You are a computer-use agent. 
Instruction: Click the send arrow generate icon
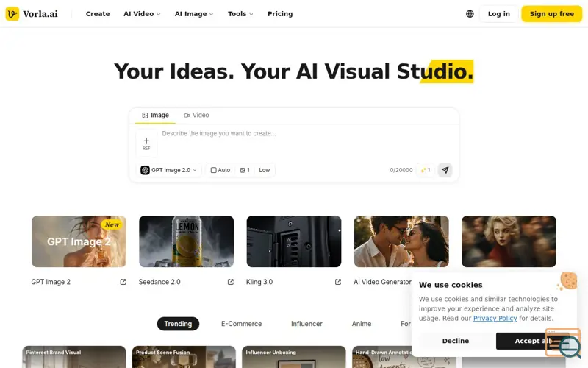pyautogui.click(x=445, y=170)
